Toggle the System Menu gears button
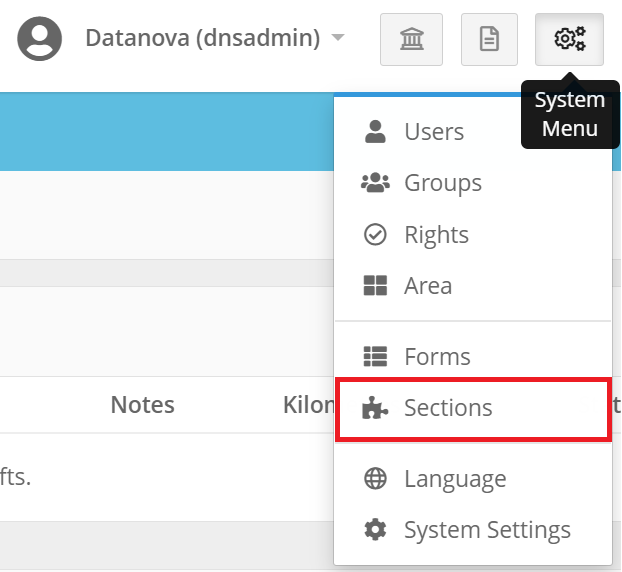Viewport: 622px width, 572px height. click(569, 39)
